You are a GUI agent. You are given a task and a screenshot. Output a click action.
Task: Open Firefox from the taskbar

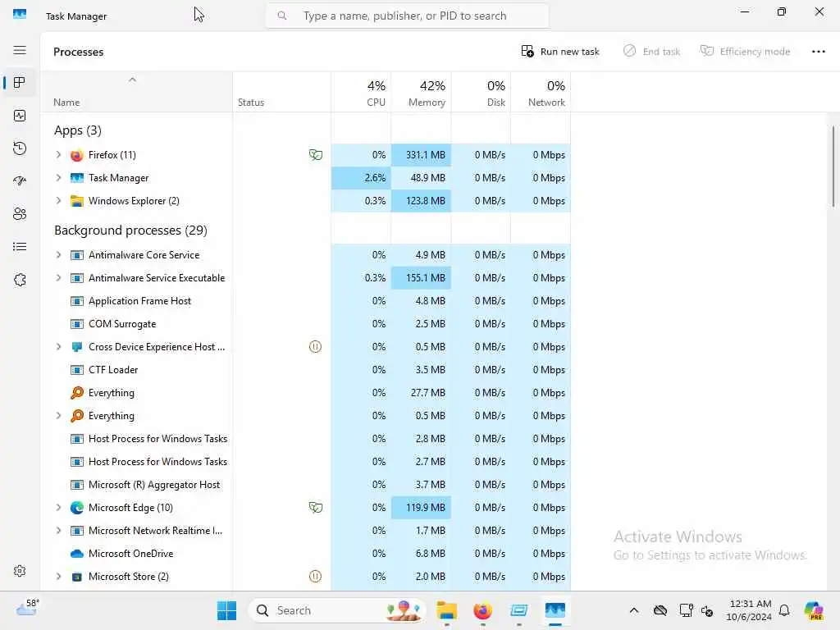click(x=482, y=610)
